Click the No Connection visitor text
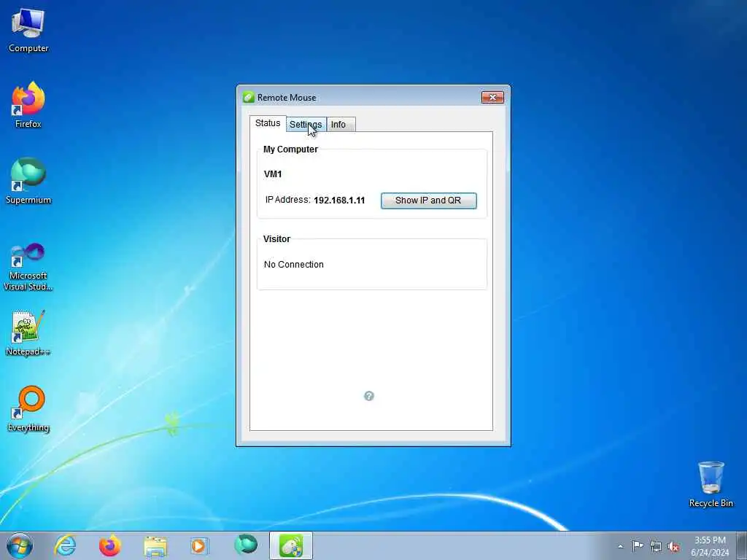Viewport: 747px width, 560px height. pos(294,264)
